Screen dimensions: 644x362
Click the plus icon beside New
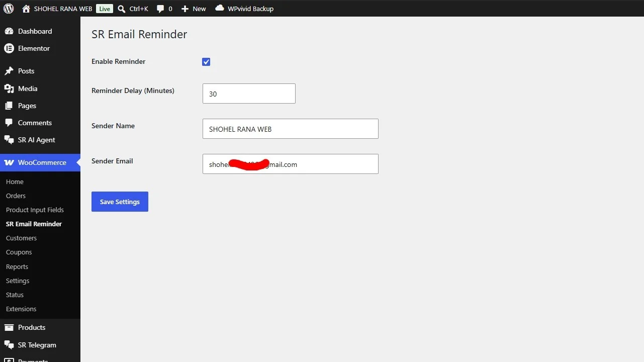click(x=185, y=9)
